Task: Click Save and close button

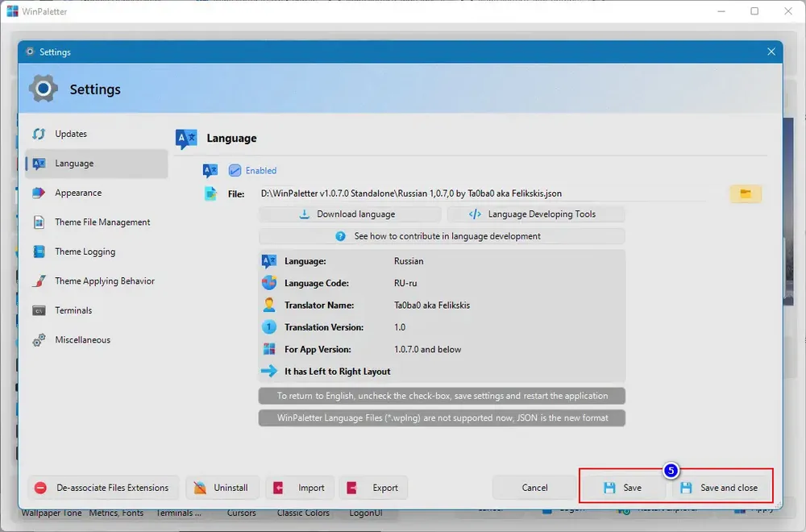Action: (720, 488)
